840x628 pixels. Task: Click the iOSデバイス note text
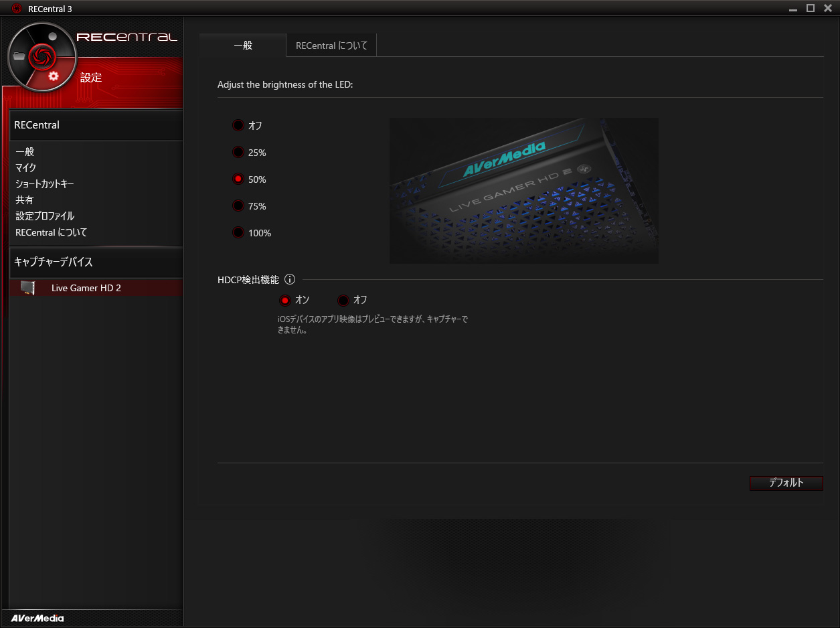[x=372, y=325]
